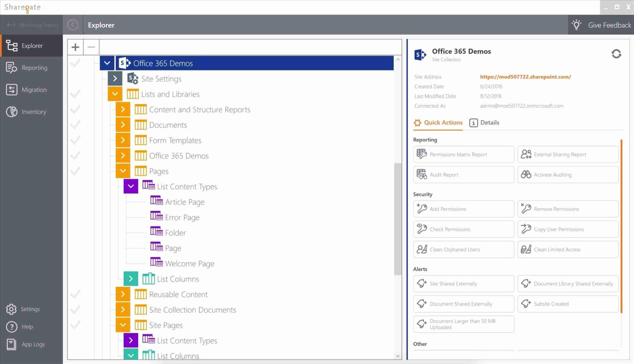Toggle the checkmark beside Site Pages
The image size is (634, 364).
tap(75, 325)
